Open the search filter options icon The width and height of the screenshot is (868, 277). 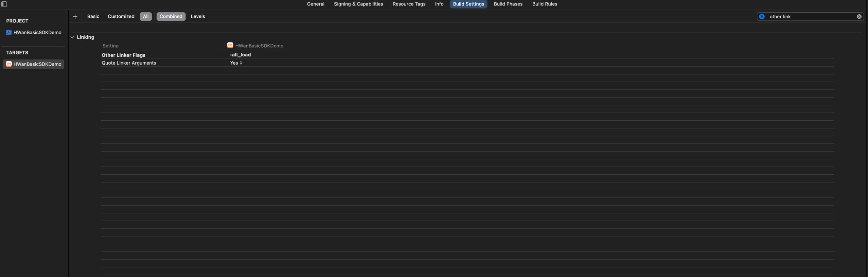[x=762, y=17]
